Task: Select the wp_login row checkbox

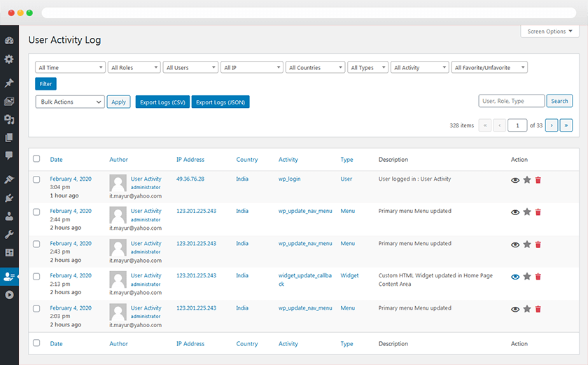Action: (x=36, y=179)
